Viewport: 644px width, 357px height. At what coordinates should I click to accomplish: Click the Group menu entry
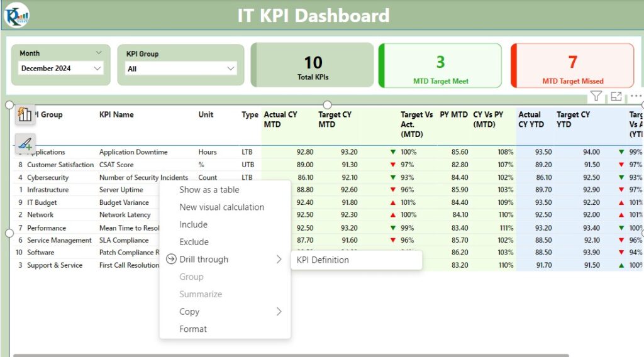pyautogui.click(x=191, y=277)
